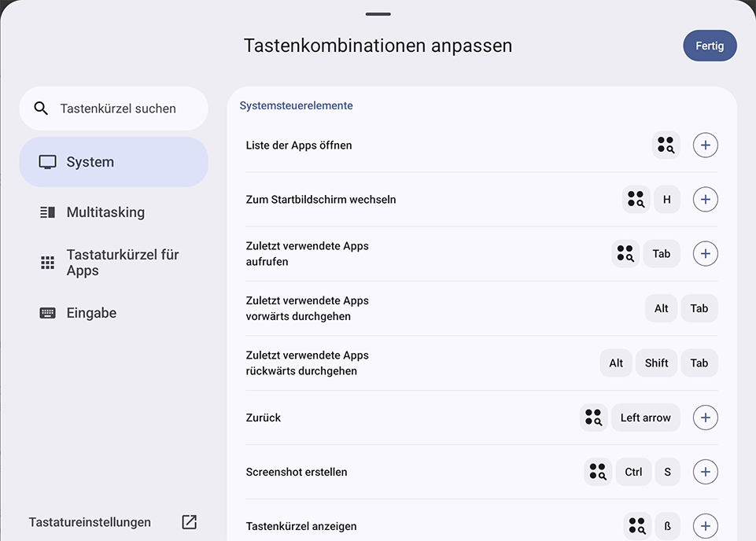The height and width of the screenshot is (541, 756).
Task: Click the Multitasking panels icon
Action: tap(48, 212)
